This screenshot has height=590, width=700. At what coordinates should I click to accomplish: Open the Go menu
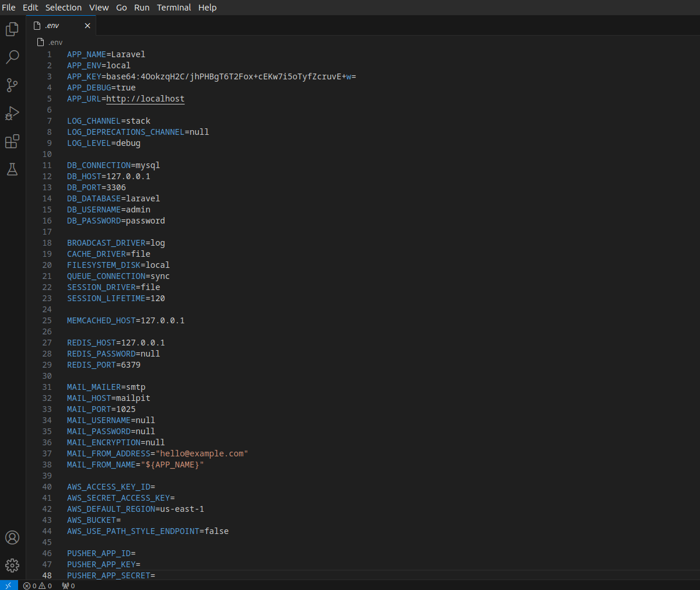coord(121,7)
